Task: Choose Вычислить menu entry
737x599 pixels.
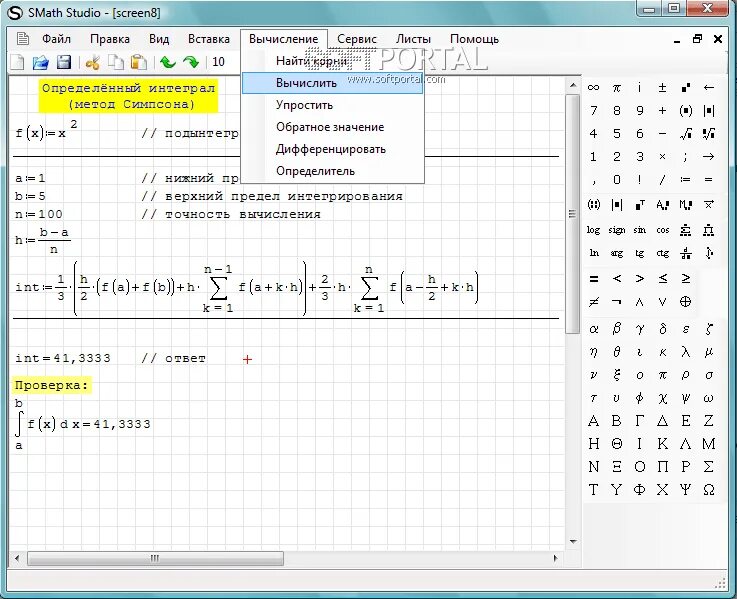Action: pos(332,83)
